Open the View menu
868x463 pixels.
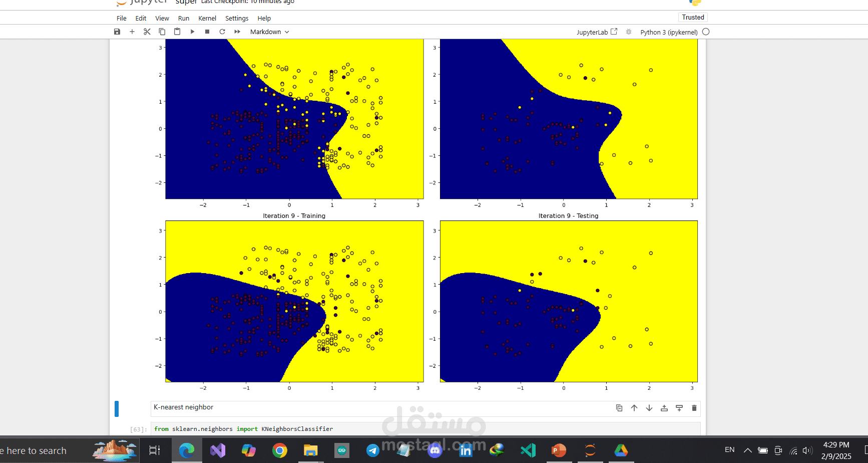[x=162, y=19]
